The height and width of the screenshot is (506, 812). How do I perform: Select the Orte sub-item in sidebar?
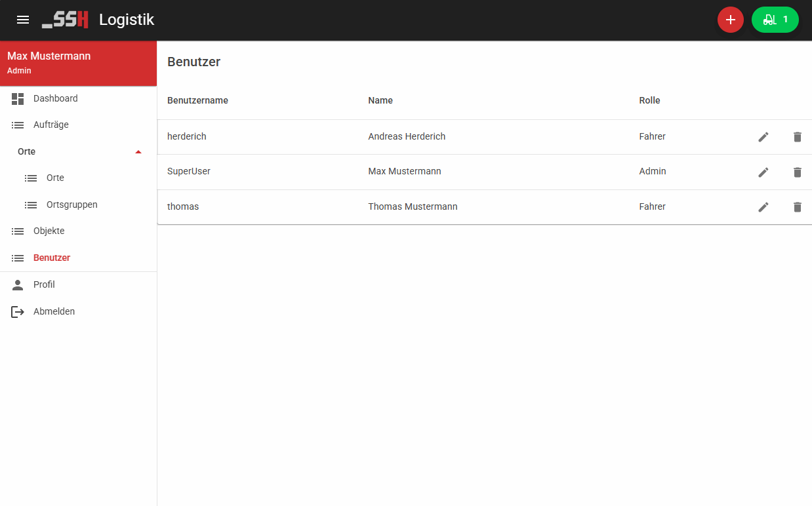[x=55, y=178]
